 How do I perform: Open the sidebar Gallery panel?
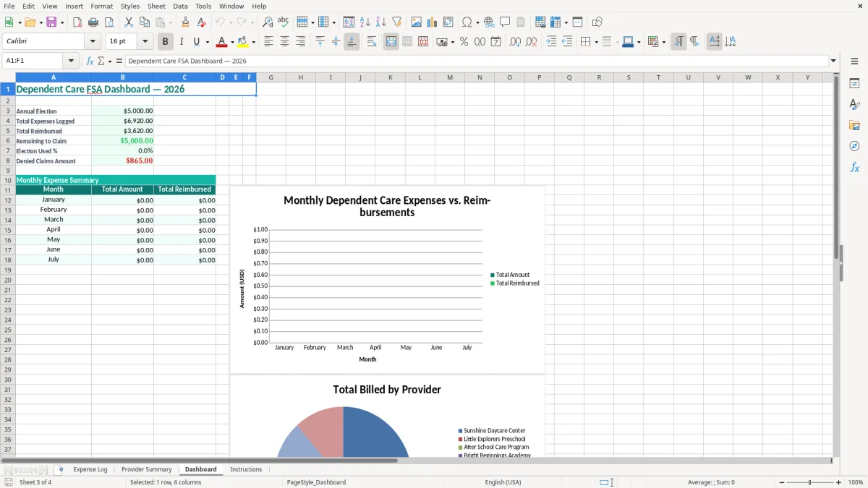click(x=854, y=125)
